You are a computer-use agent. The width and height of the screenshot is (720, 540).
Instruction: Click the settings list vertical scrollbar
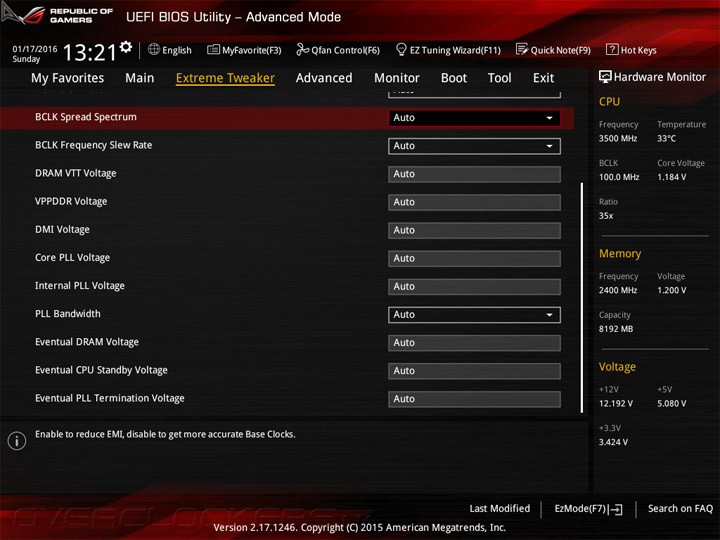tap(582, 298)
